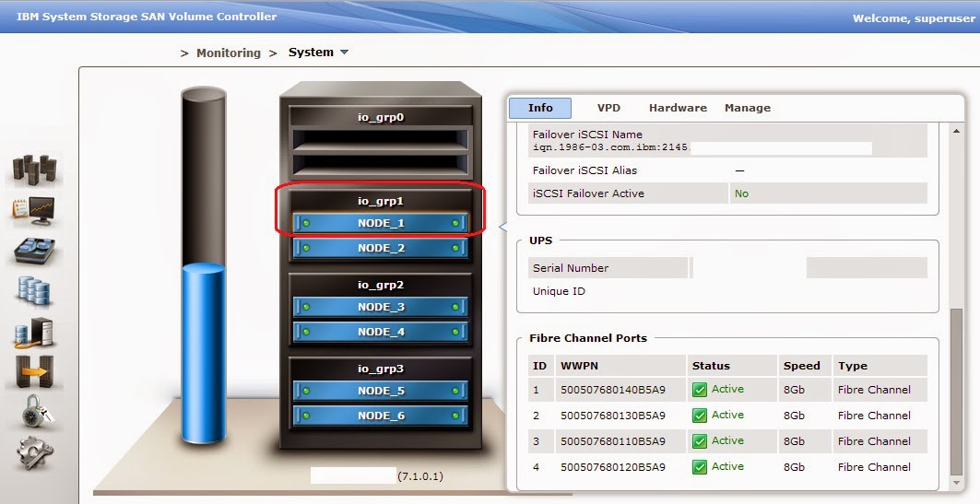980x504 pixels.
Task: Click the first empty slot in io_grp0
Action: [381, 138]
